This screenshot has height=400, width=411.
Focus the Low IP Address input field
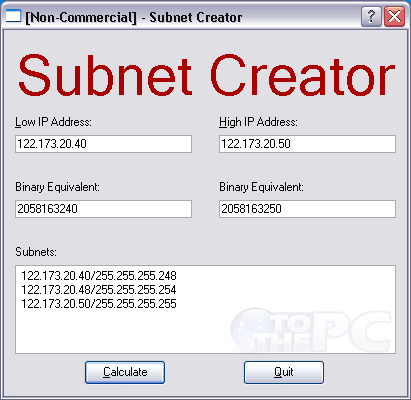tap(103, 144)
